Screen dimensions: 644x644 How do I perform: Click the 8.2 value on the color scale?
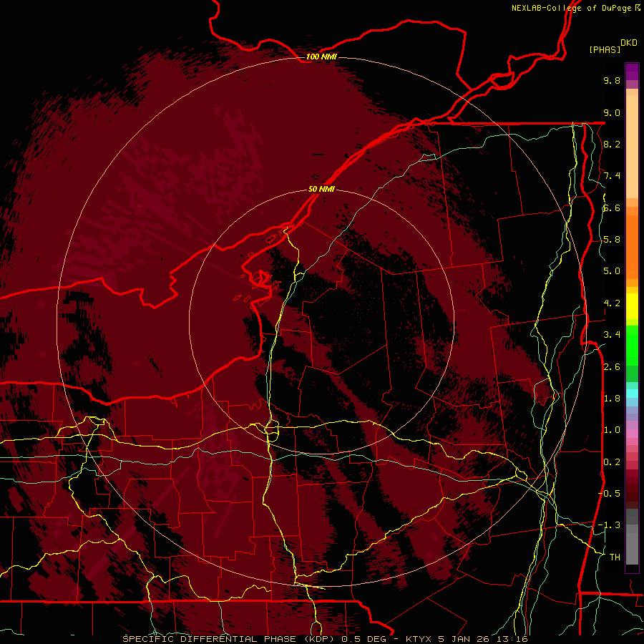click(612, 144)
